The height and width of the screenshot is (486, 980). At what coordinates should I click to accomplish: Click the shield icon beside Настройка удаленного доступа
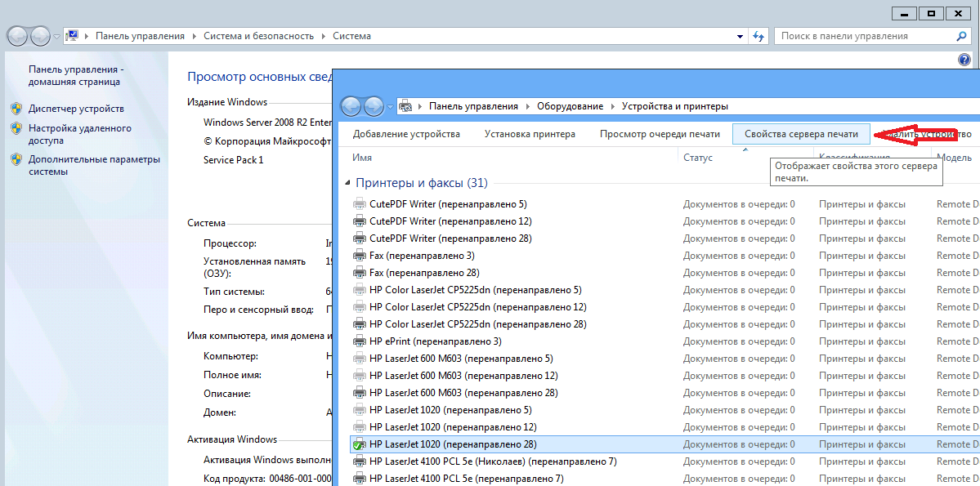(17, 129)
